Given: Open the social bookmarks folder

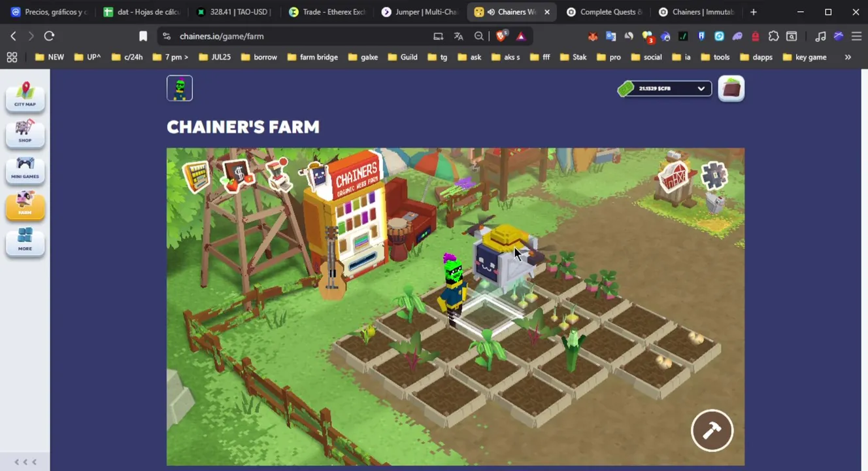Looking at the screenshot, I should [646, 57].
